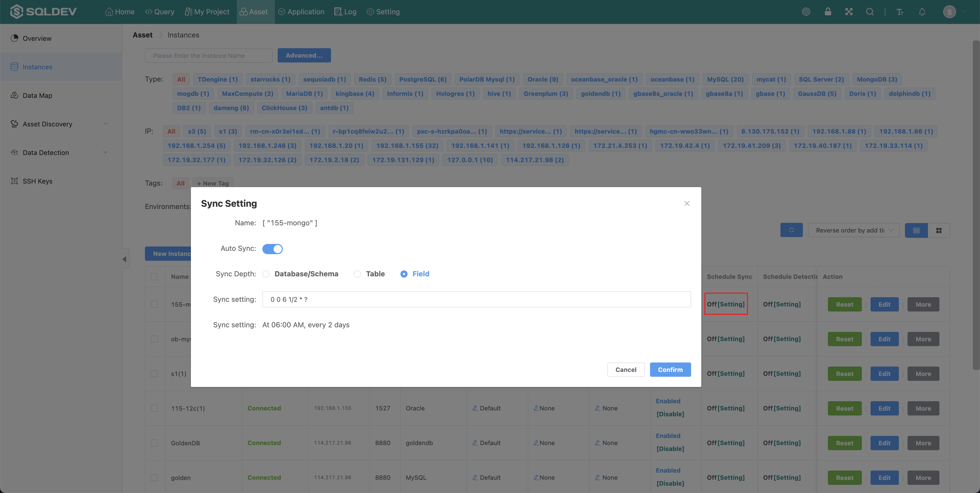Screen dimensions: 980x493
Task: Select the Field radio button for Sync Depth
Action: (x=403, y=274)
